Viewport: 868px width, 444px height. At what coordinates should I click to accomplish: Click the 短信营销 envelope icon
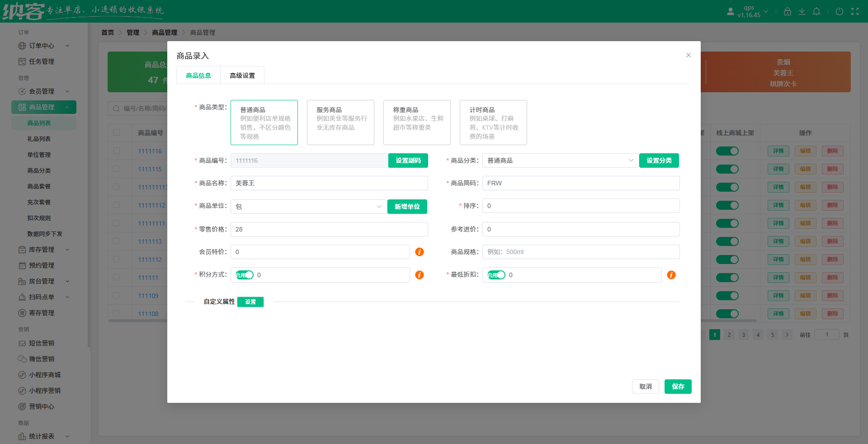tap(22, 343)
